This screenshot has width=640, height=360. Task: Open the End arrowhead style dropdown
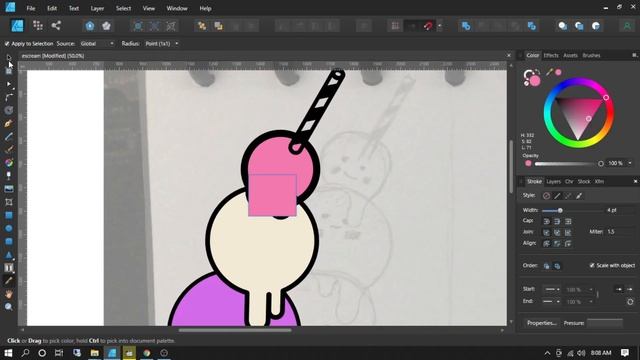pos(552,302)
